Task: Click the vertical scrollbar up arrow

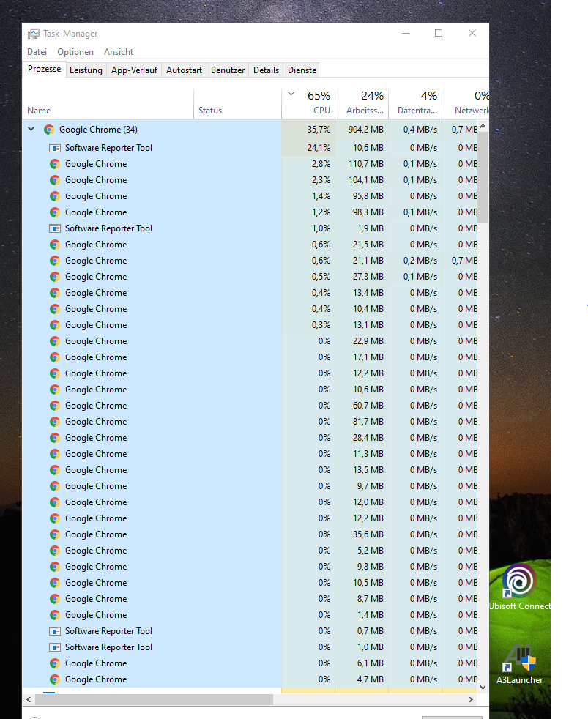Action: [483, 126]
